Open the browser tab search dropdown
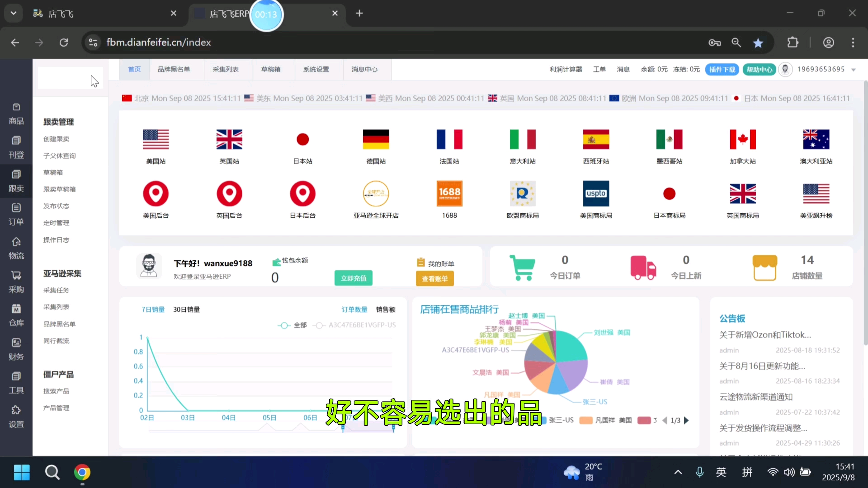This screenshot has width=868, height=488. click(x=14, y=14)
